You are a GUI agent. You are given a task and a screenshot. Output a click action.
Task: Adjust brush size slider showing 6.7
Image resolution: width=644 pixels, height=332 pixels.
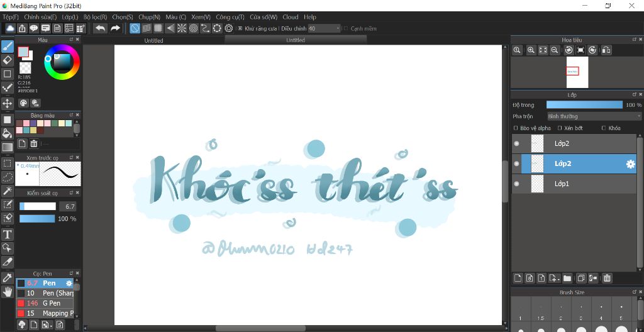(x=37, y=206)
